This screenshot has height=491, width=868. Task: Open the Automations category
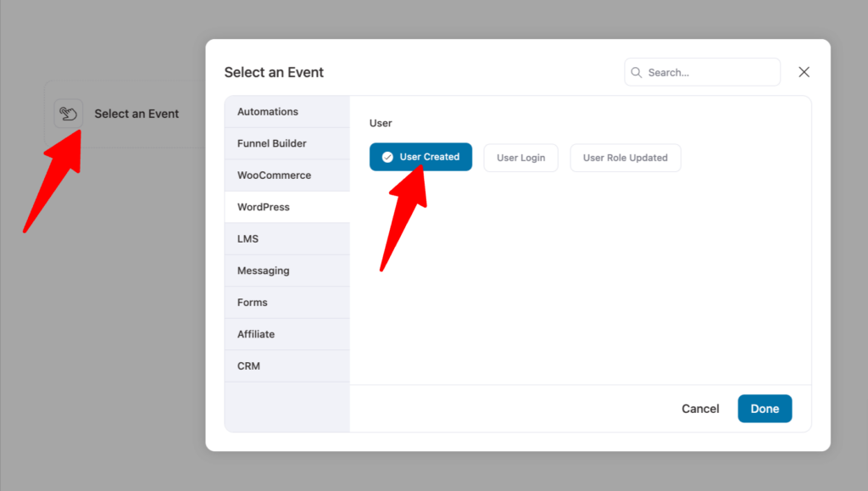[287, 111]
